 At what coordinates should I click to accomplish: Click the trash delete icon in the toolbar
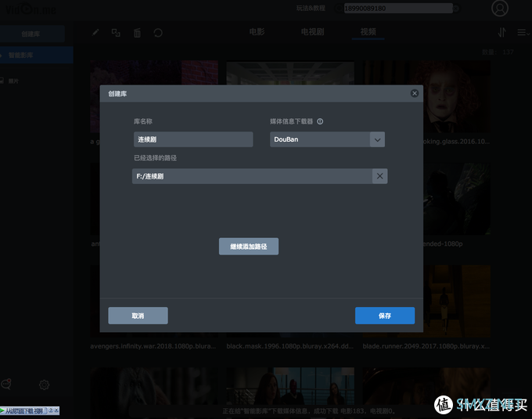coord(137,33)
